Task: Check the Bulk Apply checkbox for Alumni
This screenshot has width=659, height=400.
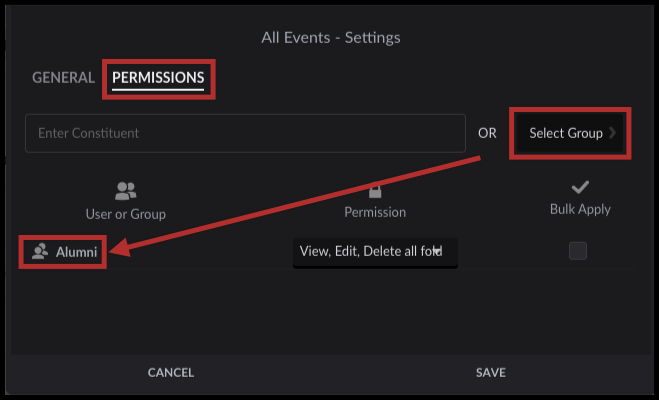Action: click(578, 251)
